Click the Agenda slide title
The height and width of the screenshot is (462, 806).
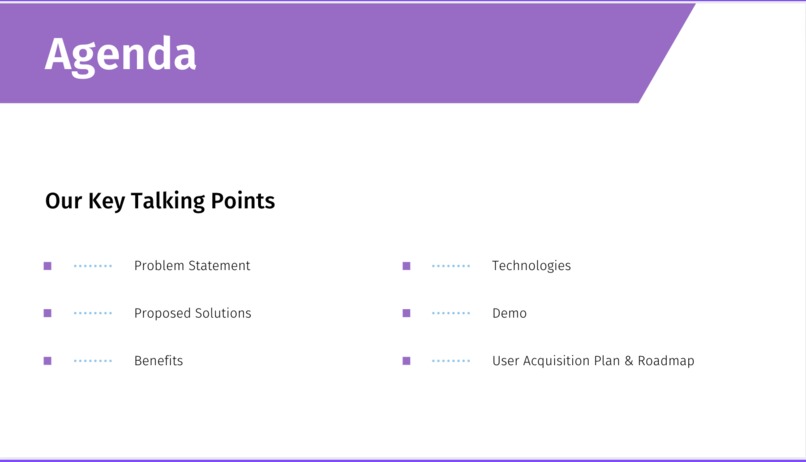coord(120,55)
